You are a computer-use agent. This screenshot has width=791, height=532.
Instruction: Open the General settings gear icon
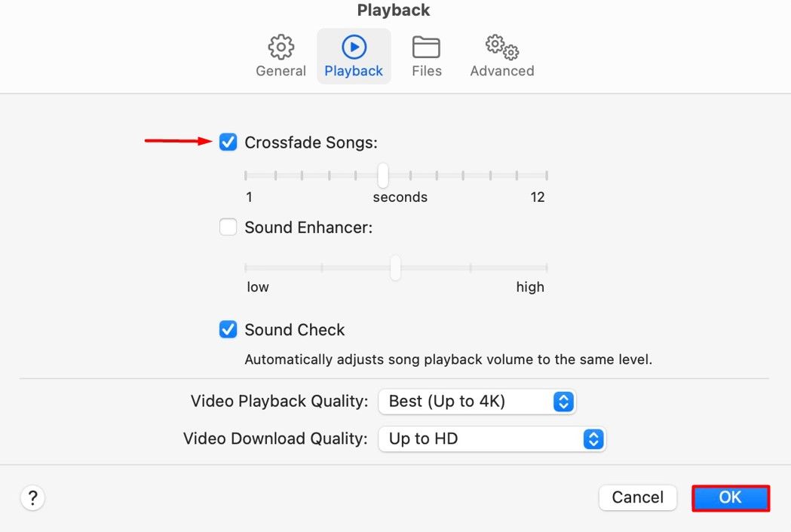coord(281,47)
